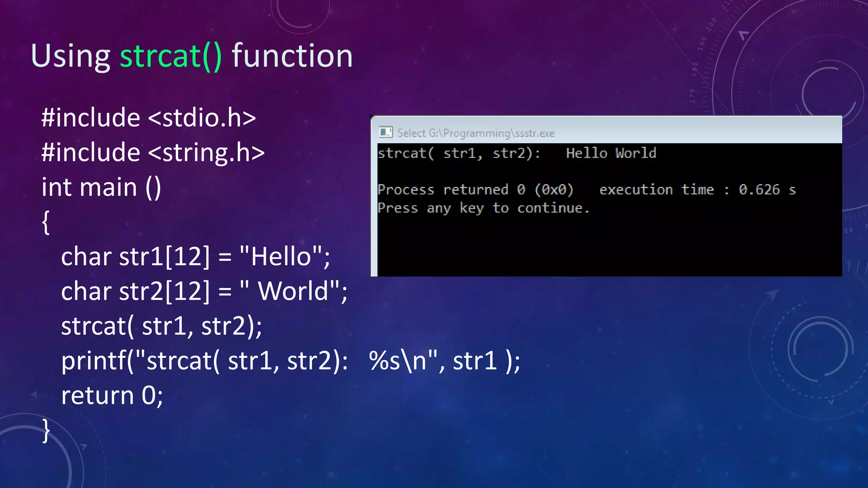Click the closing curly brace line
This screenshot has height=488, width=868.
pyautogui.click(x=46, y=431)
